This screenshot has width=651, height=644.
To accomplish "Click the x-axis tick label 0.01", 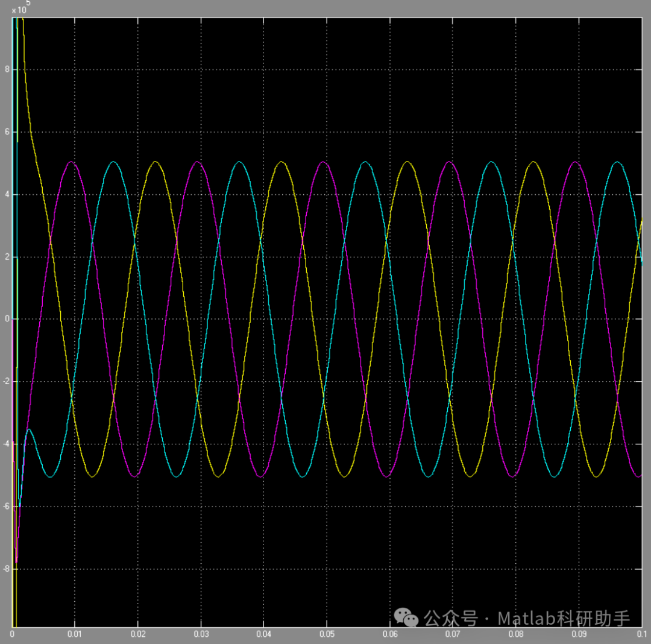I will 75,634.
